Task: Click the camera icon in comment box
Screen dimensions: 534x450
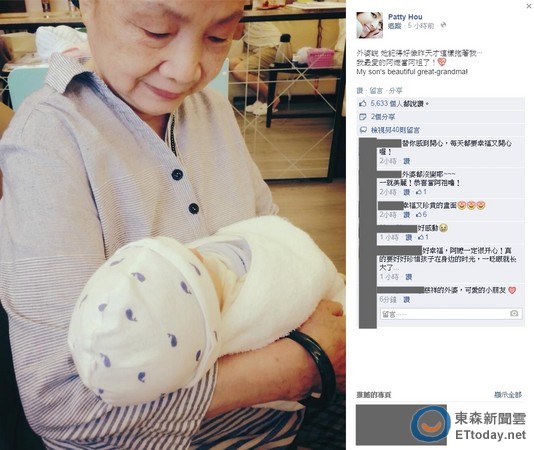Action: [514, 313]
